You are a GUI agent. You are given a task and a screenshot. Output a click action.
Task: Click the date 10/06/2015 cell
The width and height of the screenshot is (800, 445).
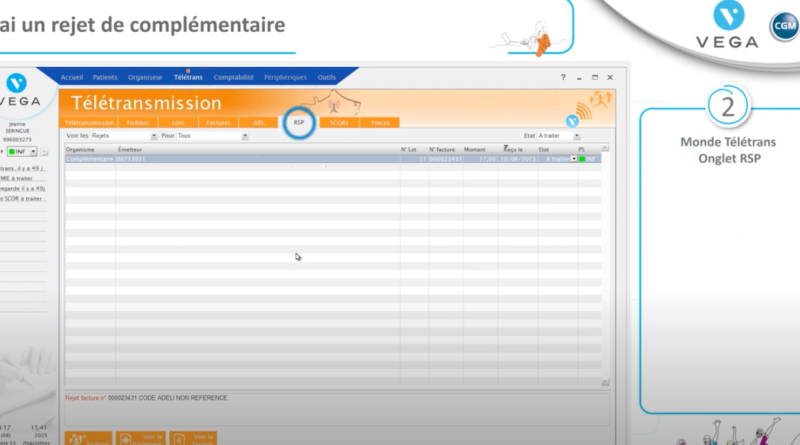tap(518, 159)
